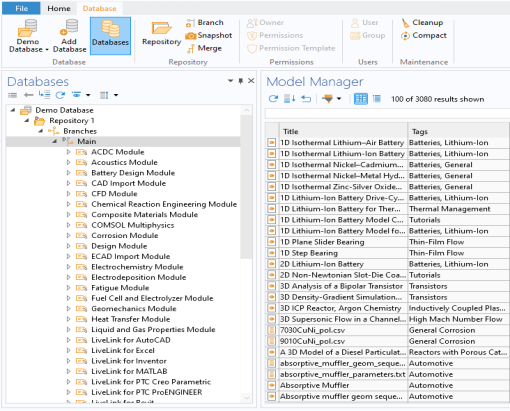Viewport: 510px width, 411px height.
Task: Toggle the Databases window button
Action: tap(110, 36)
